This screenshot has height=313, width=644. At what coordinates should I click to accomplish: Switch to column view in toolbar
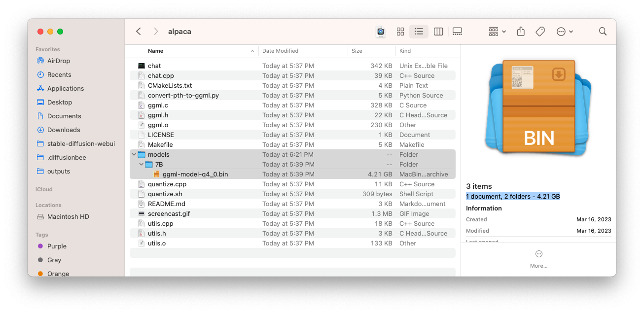[438, 32]
